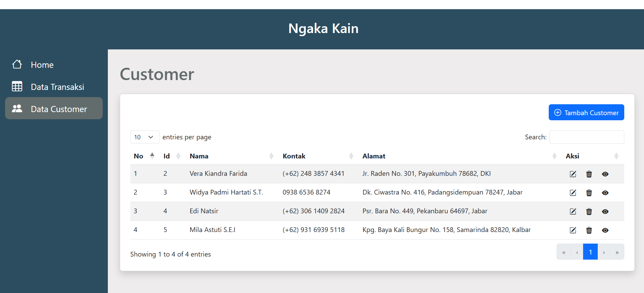This screenshot has height=293, width=644.
Task: Sort table by Id column
Action: click(173, 156)
